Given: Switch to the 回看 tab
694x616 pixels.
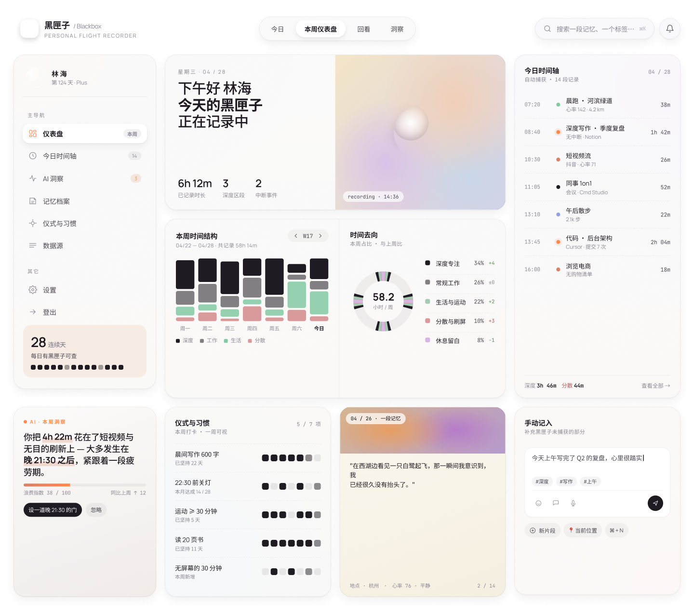Looking at the screenshot, I should (x=364, y=29).
